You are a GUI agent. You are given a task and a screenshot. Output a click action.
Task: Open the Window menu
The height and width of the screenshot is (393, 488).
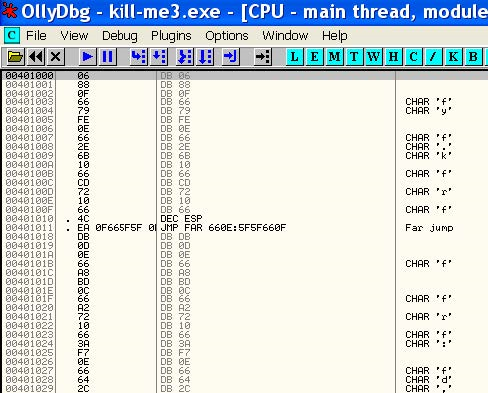(285, 36)
